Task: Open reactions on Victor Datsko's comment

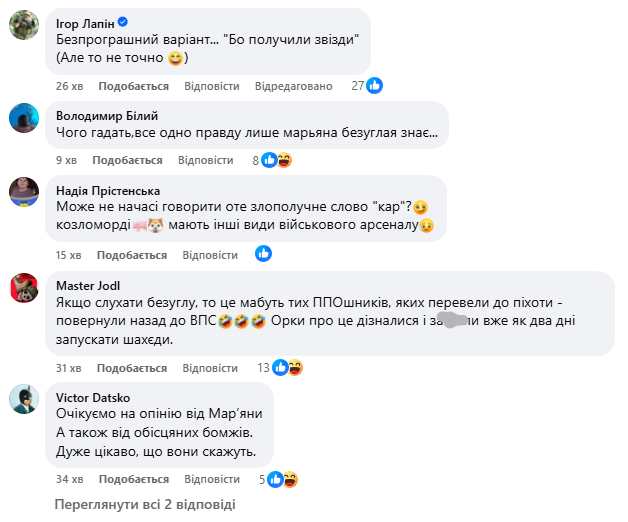Action: click(x=283, y=480)
